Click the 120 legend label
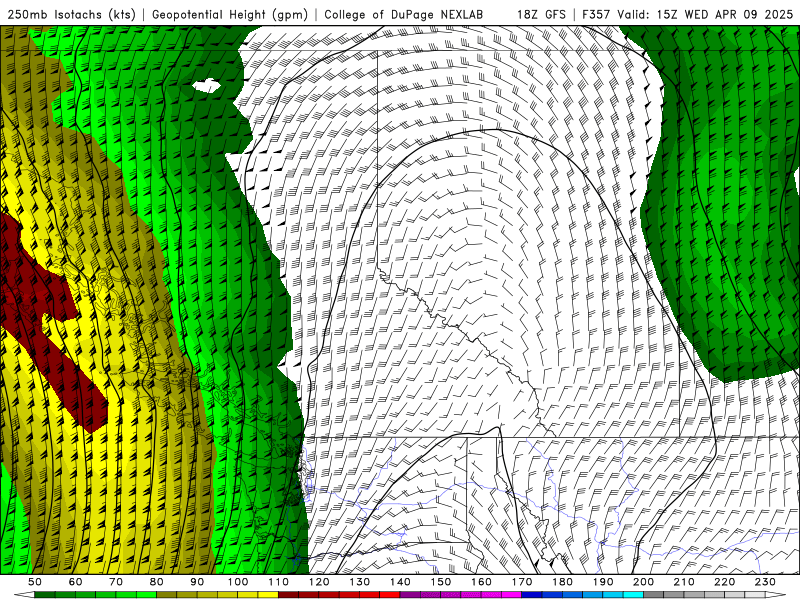Image resolution: width=800 pixels, height=600 pixels. click(319, 582)
